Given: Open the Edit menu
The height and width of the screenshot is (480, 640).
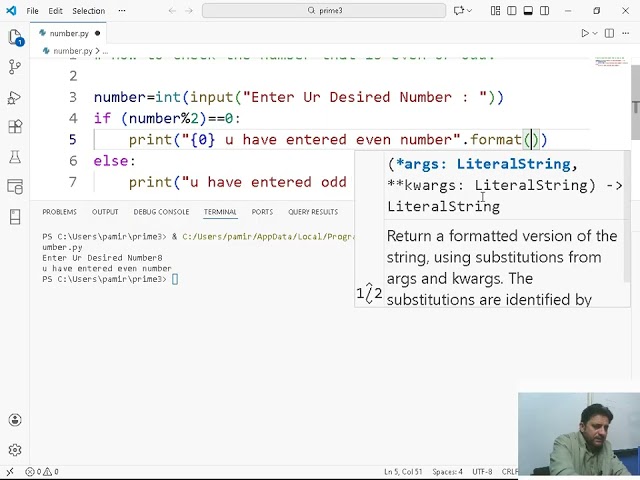Looking at the screenshot, I should [55, 11].
